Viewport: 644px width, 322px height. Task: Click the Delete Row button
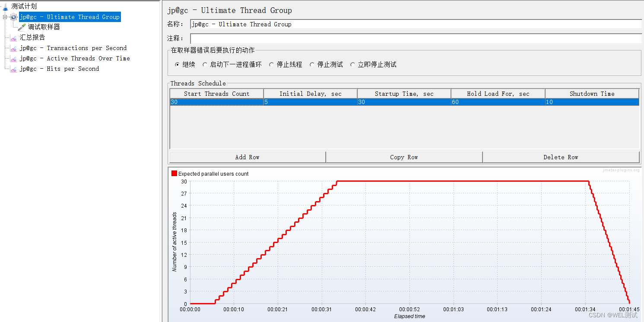[560, 157]
